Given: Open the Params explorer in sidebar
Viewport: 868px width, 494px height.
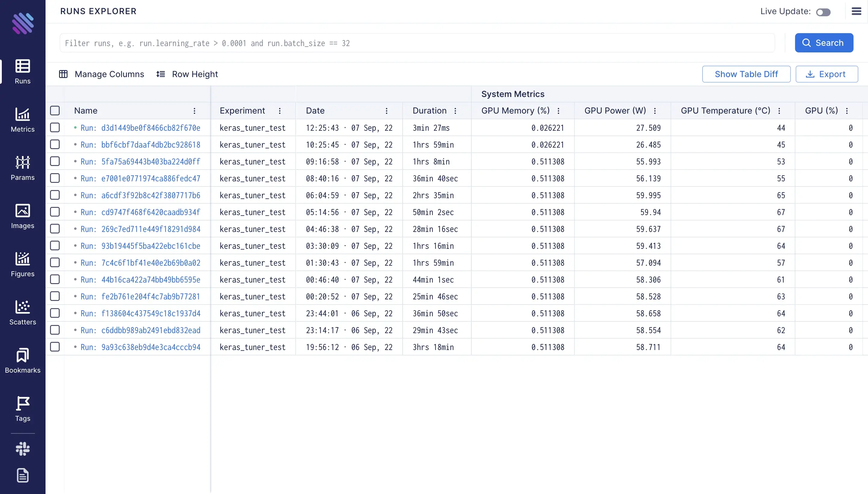Looking at the screenshot, I should [x=23, y=168].
